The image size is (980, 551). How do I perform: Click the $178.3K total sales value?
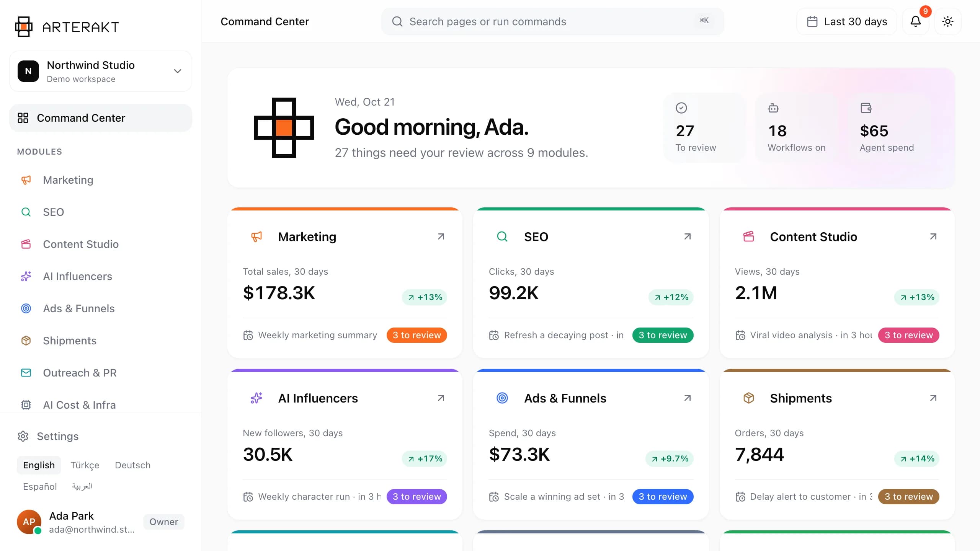tap(279, 293)
